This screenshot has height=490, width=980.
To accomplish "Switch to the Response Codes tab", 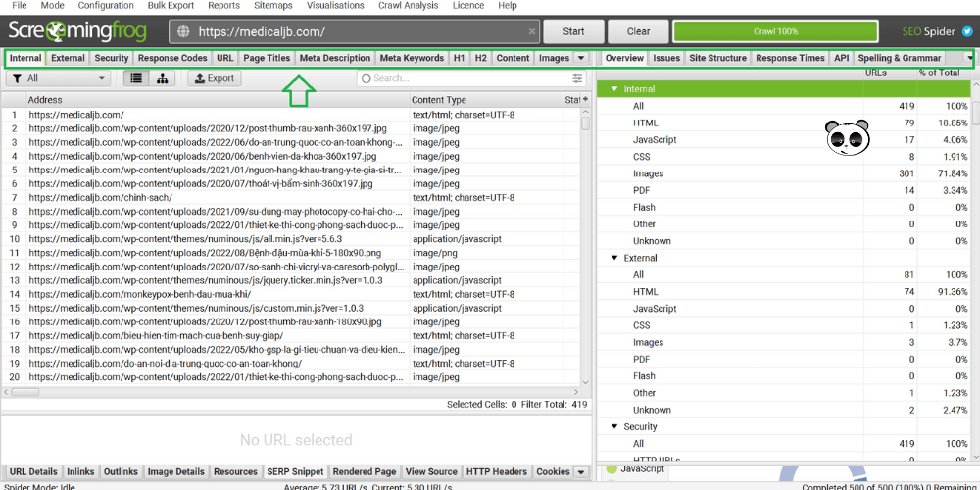I will click(x=172, y=58).
